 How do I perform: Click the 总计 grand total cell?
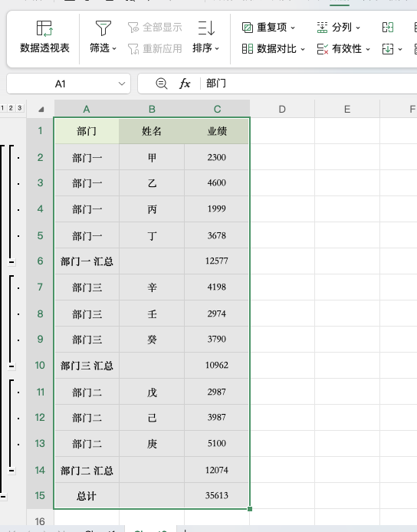[87, 496]
